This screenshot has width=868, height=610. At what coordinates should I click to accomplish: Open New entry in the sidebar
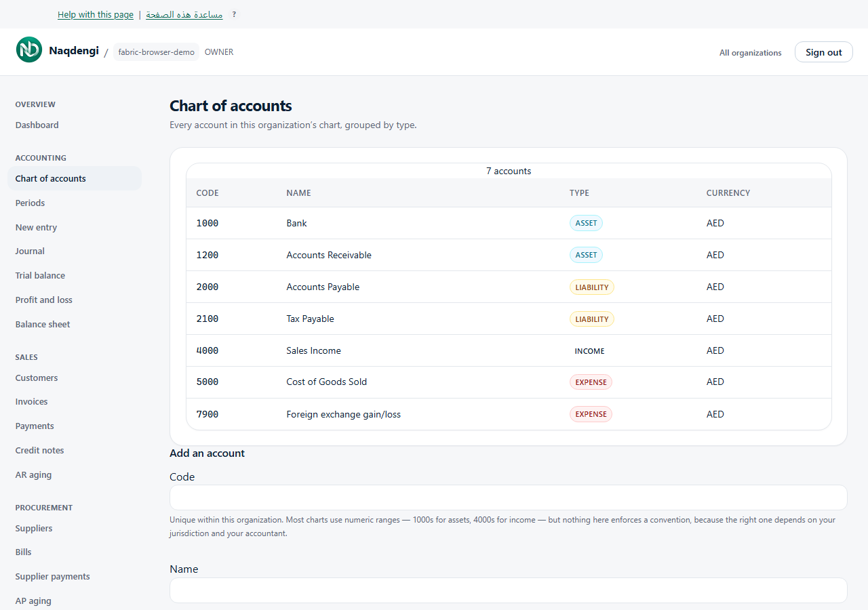pyautogui.click(x=37, y=227)
